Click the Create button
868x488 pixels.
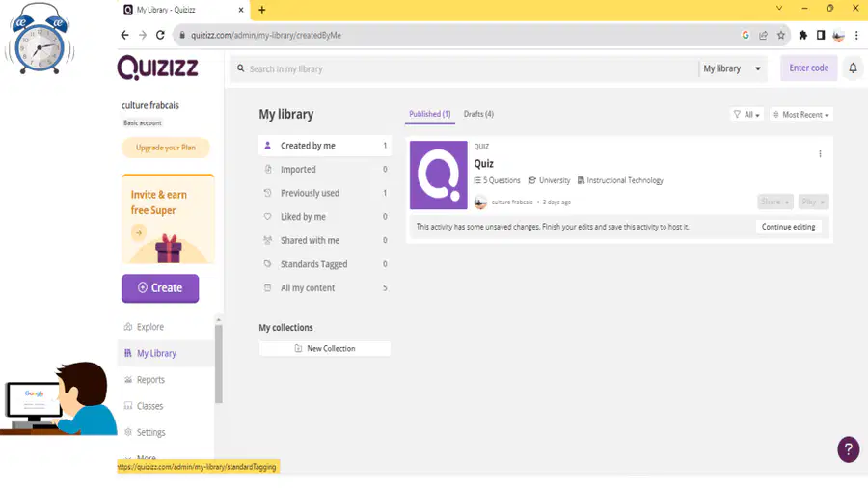(x=160, y=288)
